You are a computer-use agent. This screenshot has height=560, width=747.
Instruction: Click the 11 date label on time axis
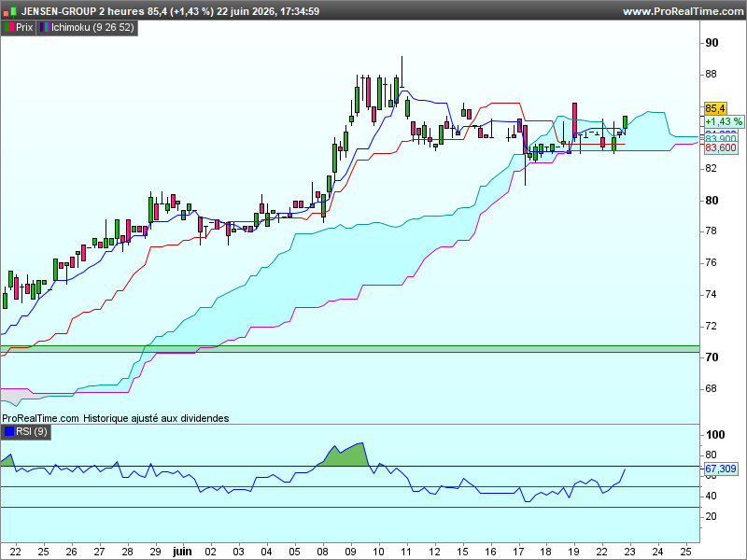pos(406,553)
